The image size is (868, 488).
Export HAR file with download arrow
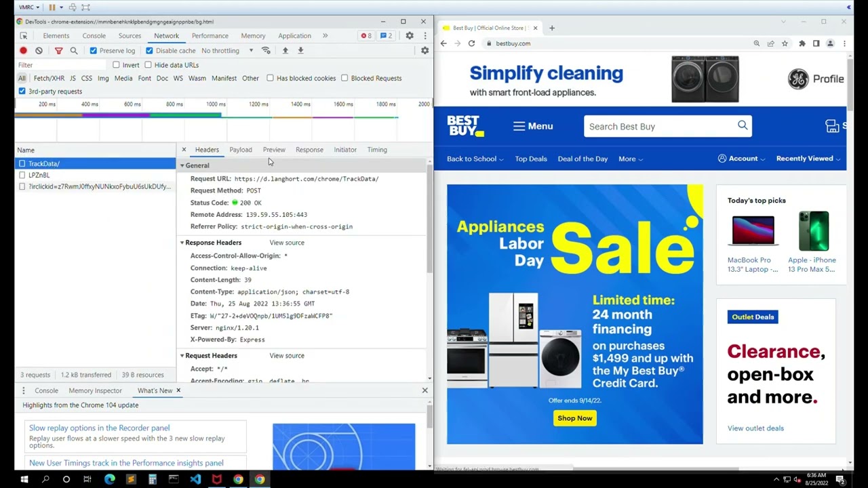pyautogui.click(x=300, y=51)
